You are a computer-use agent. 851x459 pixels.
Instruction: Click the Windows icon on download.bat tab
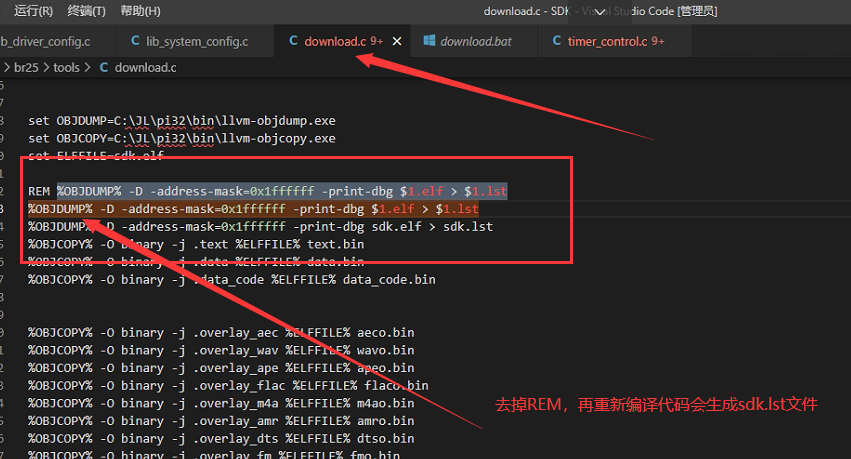tap(429, 41)
